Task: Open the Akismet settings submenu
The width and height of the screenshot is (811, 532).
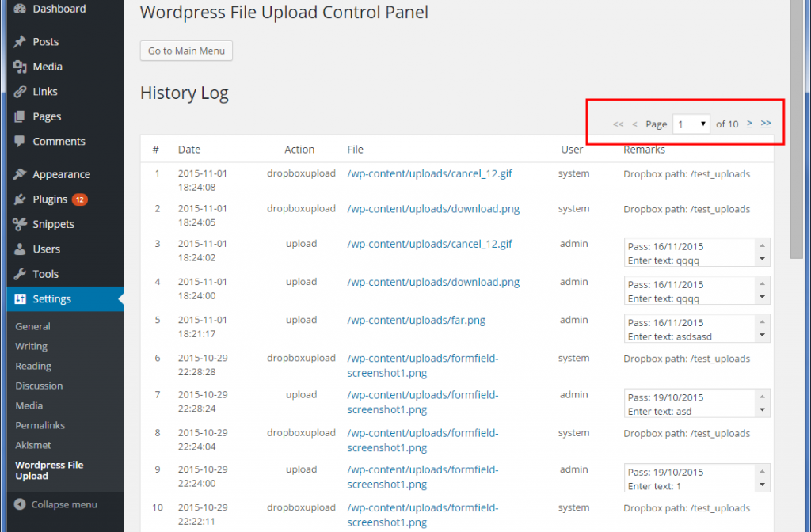Action: pyautogui.click(x=33, y=445)
